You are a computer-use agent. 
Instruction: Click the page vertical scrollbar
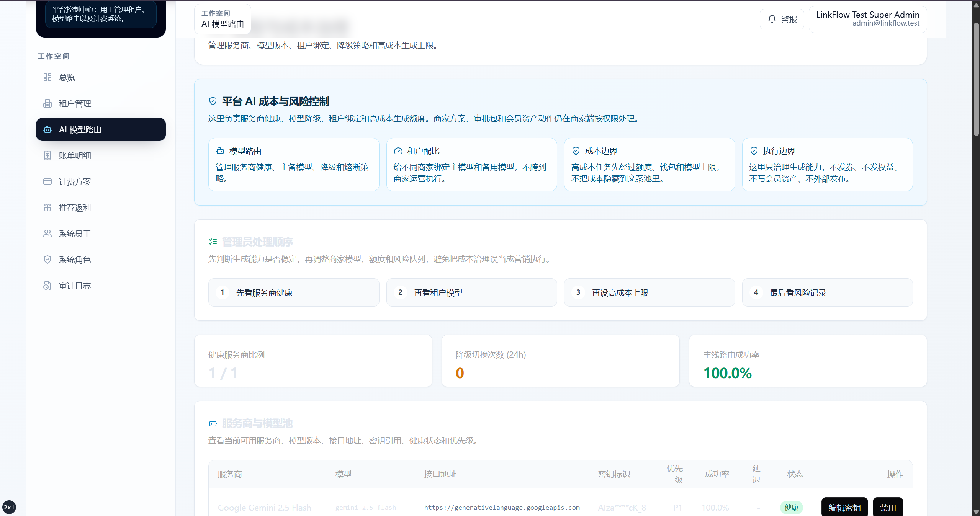976,258
